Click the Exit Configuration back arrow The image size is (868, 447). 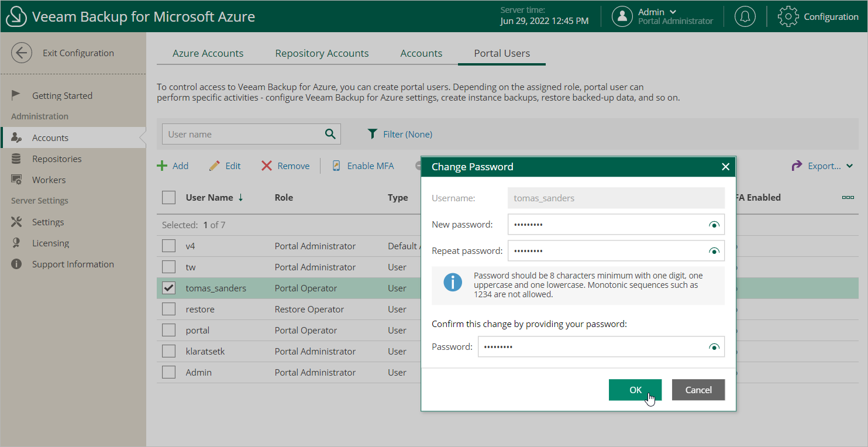(x=21, y=53)
